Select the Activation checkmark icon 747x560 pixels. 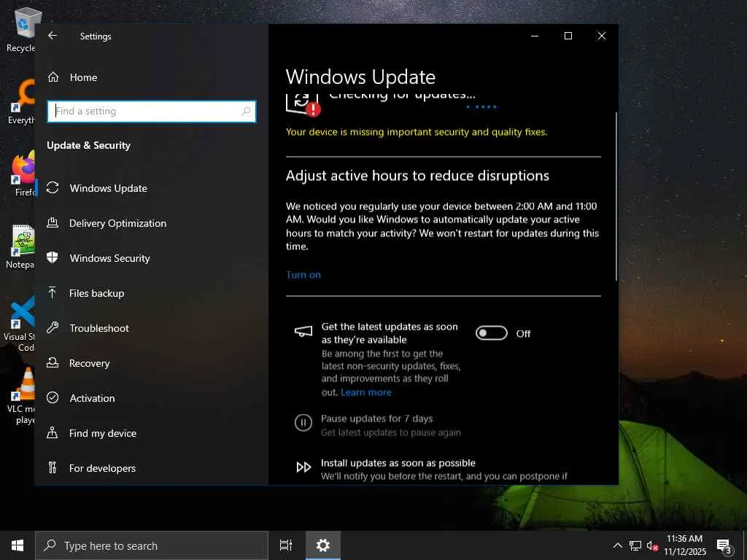point(53,397)
